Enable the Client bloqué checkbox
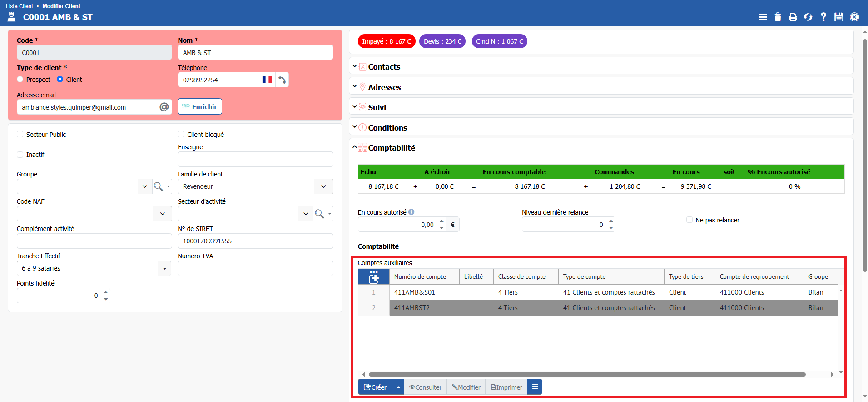Image resolution: width=868 pixels, height=402 pixels. tap(181, 135)
